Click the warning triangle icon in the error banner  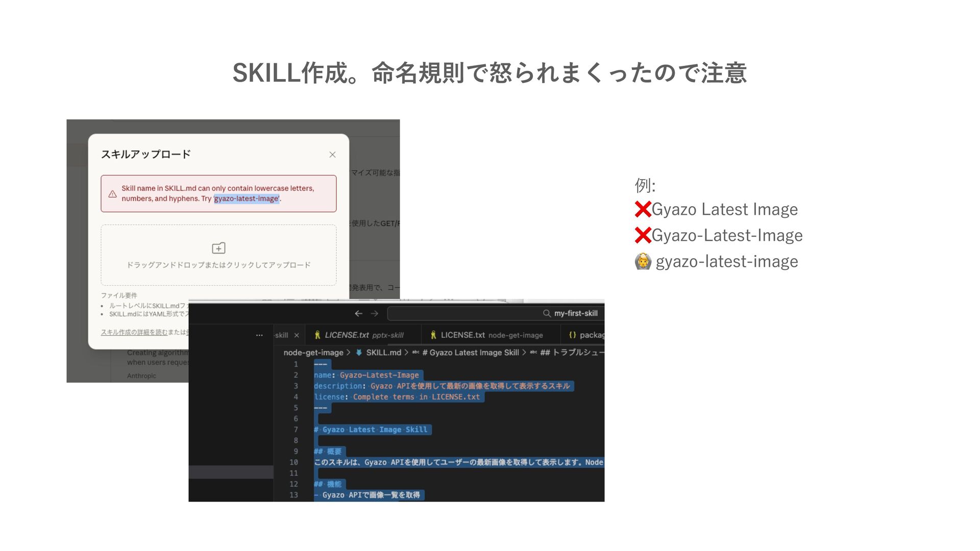[113, 194]
